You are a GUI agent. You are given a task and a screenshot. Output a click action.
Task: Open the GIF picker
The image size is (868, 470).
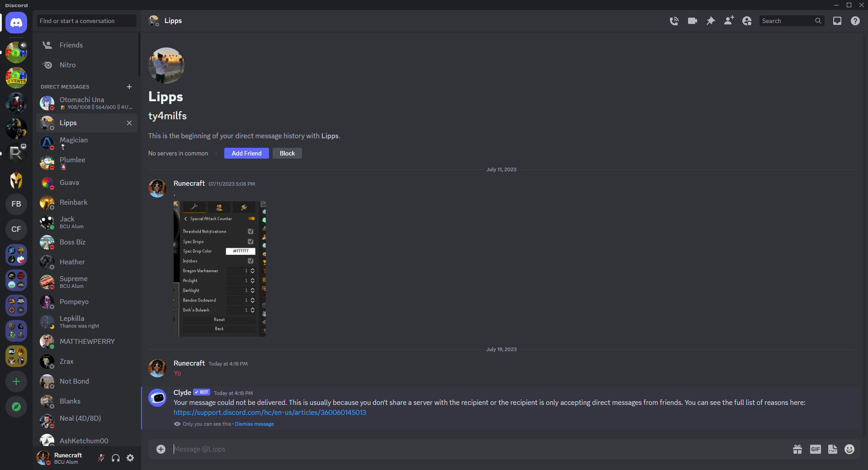point(816,449)
